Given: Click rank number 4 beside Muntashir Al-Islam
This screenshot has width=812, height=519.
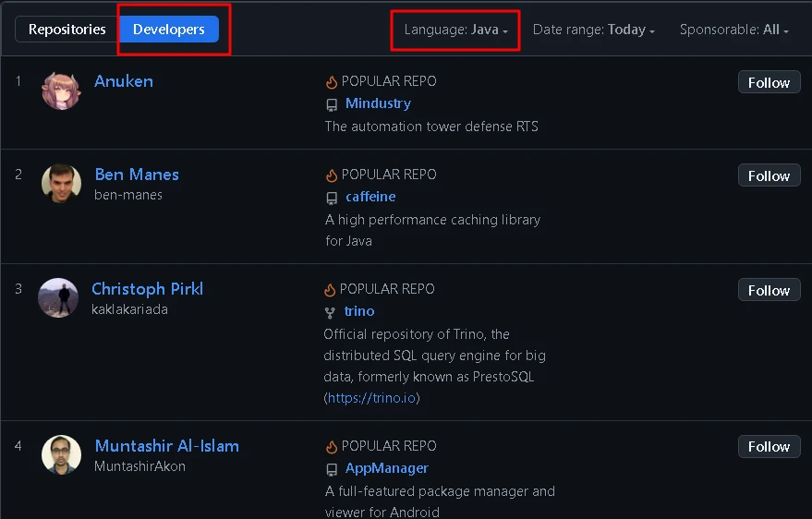Looking at the screenshot, I should [x=18, y=445].
